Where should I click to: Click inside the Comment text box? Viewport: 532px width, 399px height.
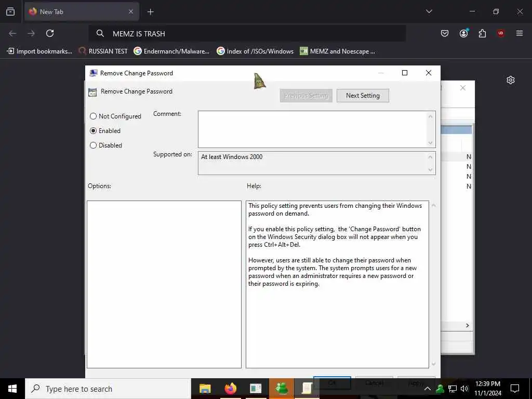click(x=312, y=129)
